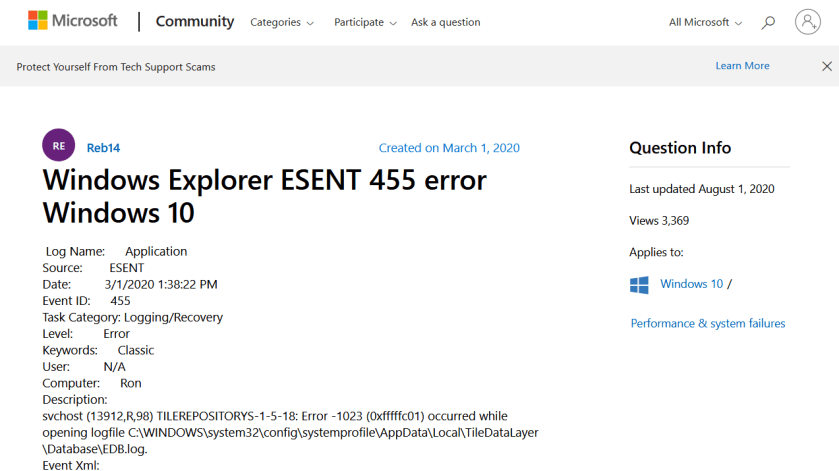839x471 pixels.
Task: Close the tech support scams banner
Action: 826,66
